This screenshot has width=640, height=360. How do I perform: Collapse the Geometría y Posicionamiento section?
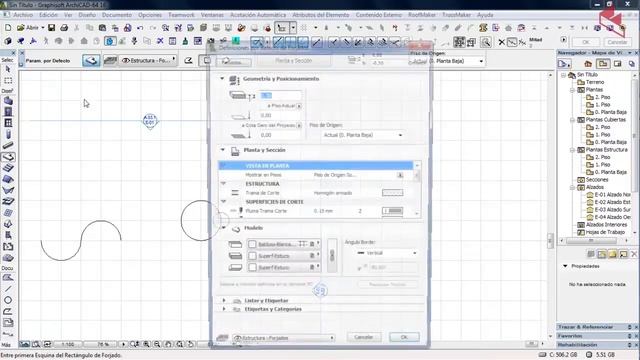(x=222, y=78)
